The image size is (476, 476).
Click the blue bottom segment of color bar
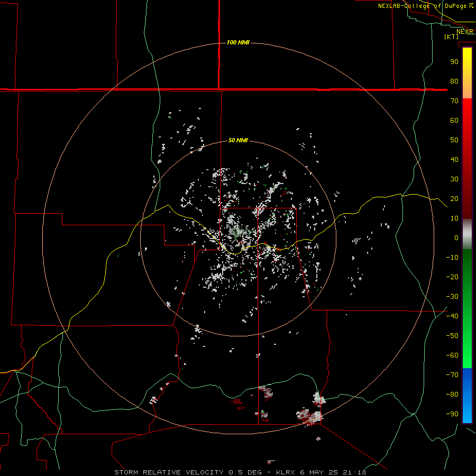pos(467,396)
